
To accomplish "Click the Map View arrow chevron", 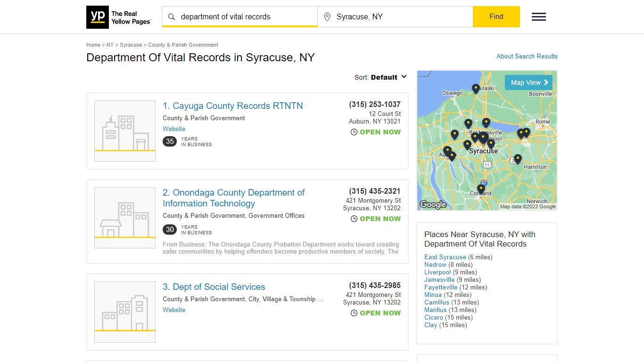I will [546, 82].
